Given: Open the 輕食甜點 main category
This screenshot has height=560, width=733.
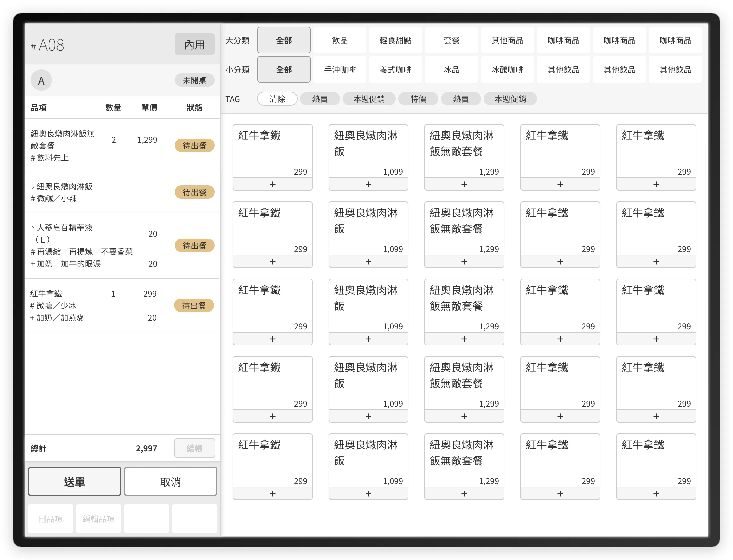Looking at the screenshot, I should (x=395, y=40).
